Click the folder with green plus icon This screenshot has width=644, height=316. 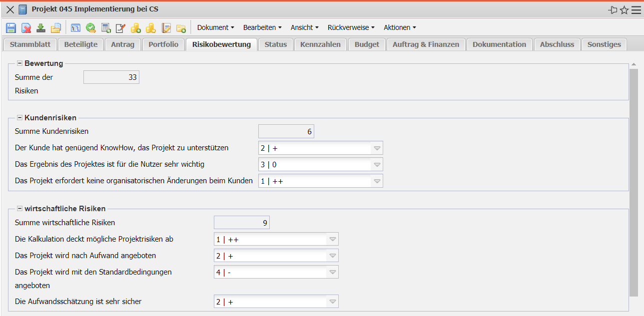click(x=181, y=28)
